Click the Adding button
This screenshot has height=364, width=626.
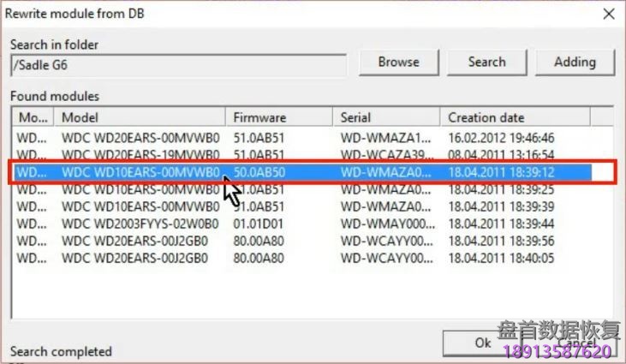pos(575,62)
